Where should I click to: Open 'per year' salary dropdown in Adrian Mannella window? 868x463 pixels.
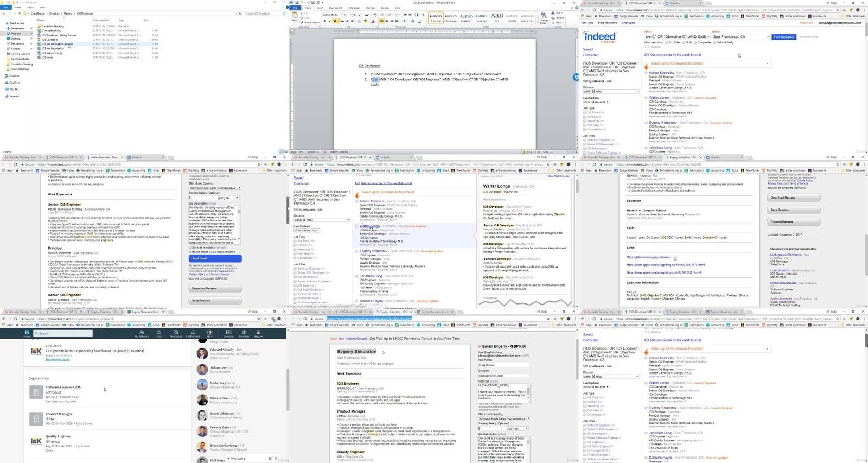pyautogui.click(x=228, y=198)
